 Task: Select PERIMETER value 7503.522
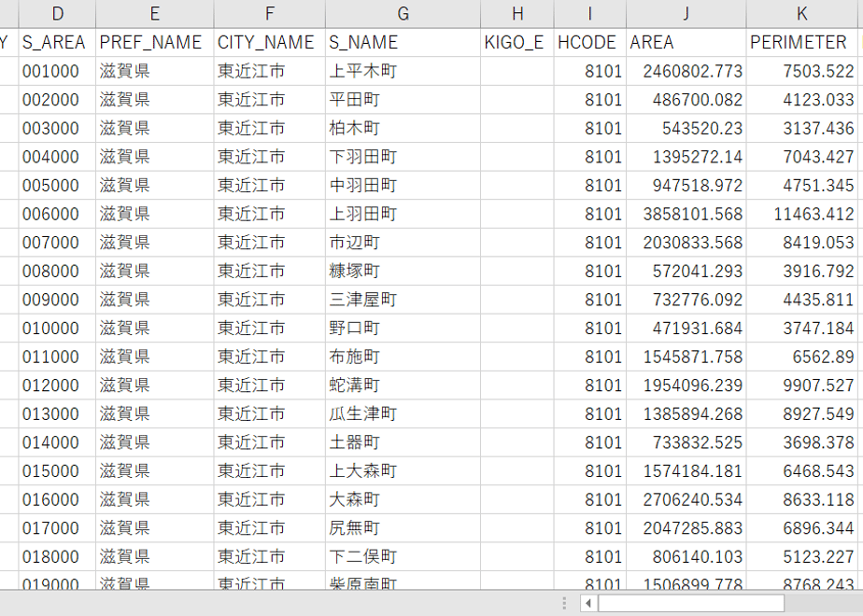tap(802, 71)
